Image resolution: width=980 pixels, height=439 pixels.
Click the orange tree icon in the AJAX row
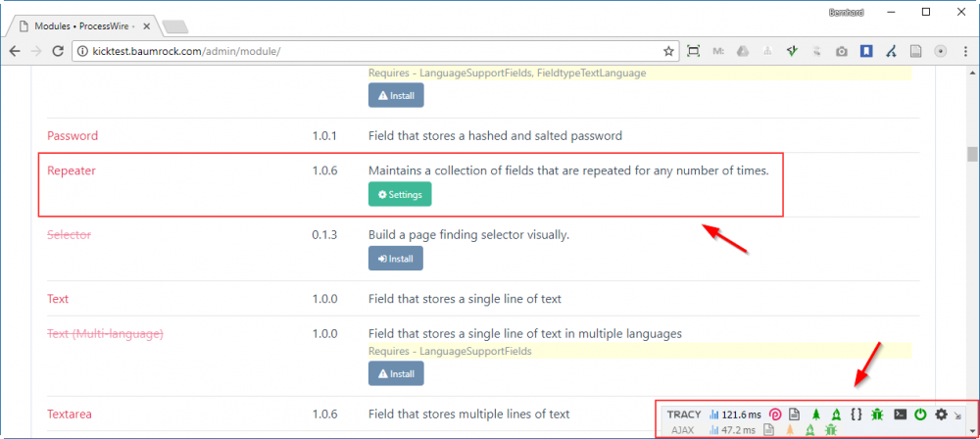[x=790, y=429]
